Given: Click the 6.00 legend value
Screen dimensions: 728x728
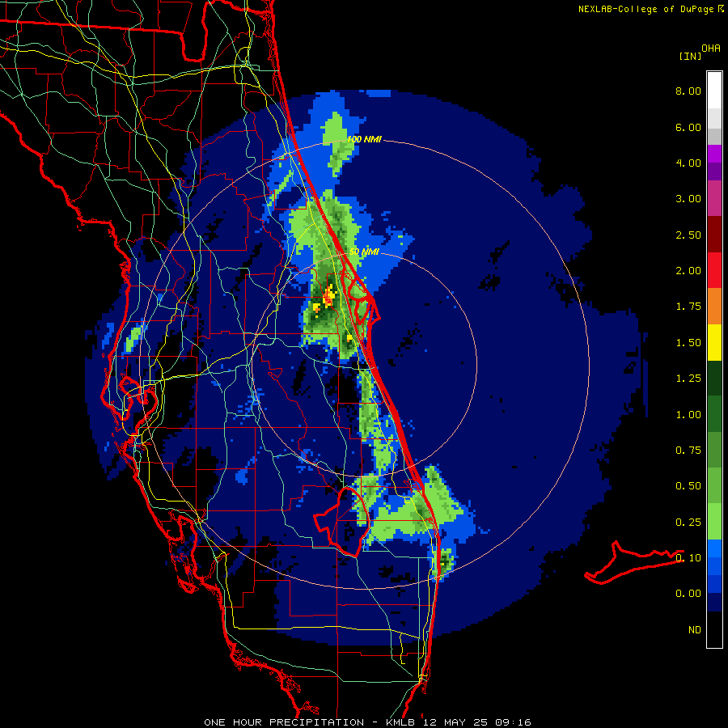Looking at the screenshot, I should point(688,127).
